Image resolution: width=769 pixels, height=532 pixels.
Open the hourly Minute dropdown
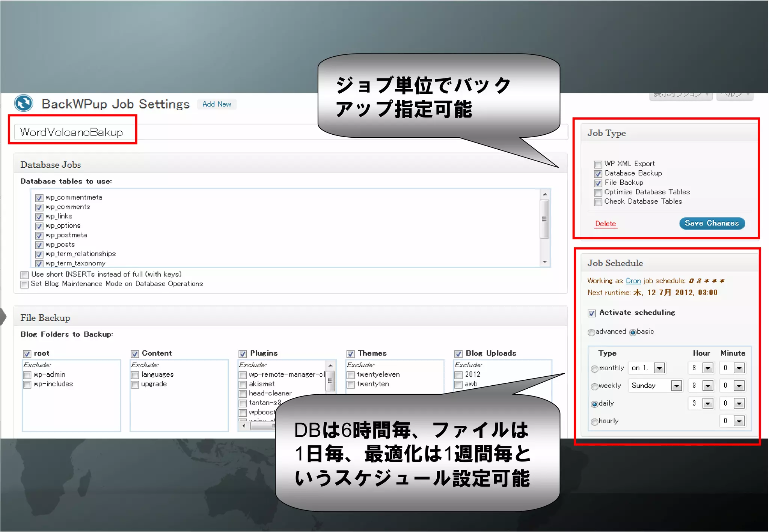pyautogui.click(x=732, y=421)
